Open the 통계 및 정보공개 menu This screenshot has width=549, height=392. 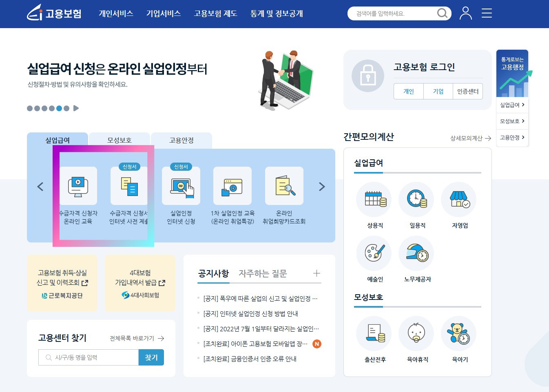[x=277, y=13]
